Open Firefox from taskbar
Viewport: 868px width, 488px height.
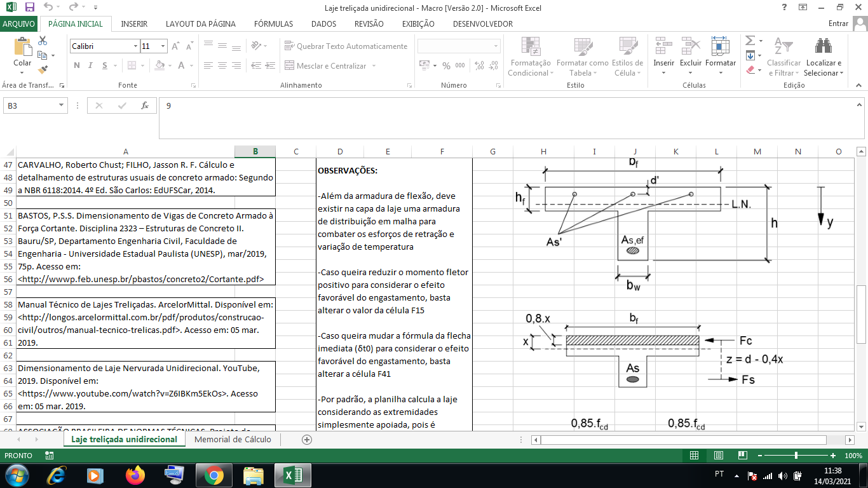click(135, 475)
